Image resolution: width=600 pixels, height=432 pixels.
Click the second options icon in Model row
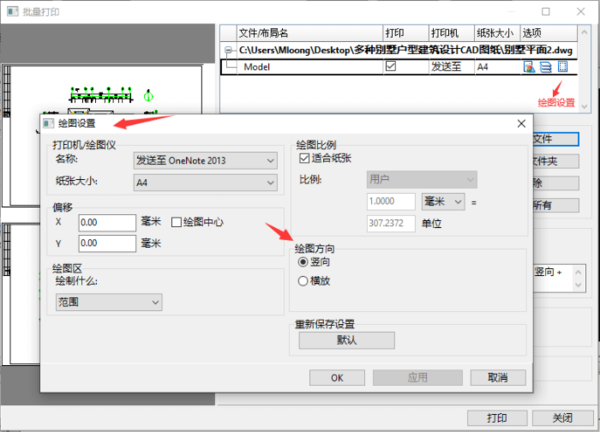click(546, 67)
